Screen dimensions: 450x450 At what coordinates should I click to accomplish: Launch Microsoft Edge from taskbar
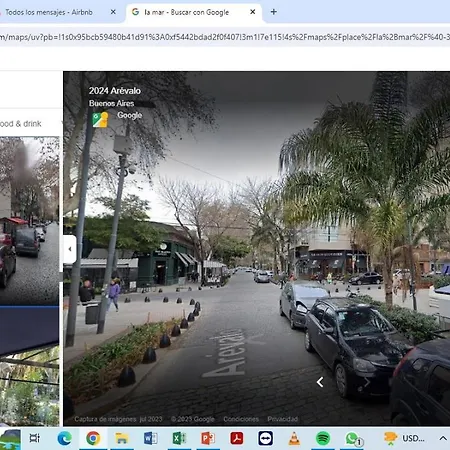(64, 438)
